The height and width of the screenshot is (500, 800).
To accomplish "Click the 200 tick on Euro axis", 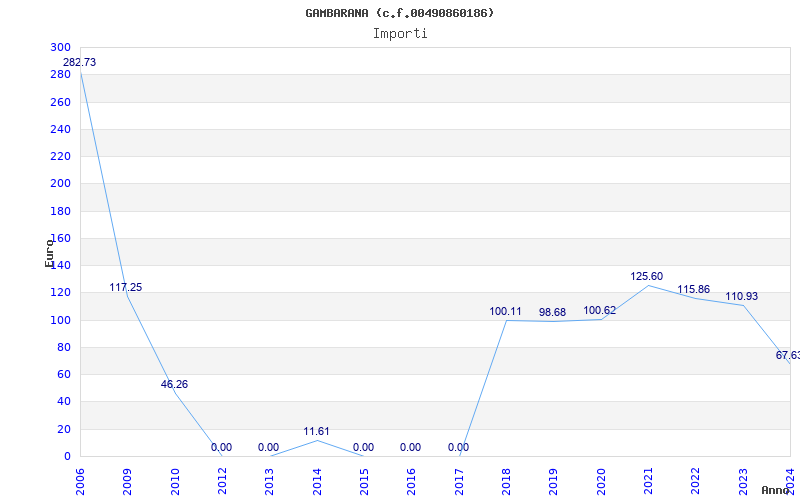I will [61, 184].
